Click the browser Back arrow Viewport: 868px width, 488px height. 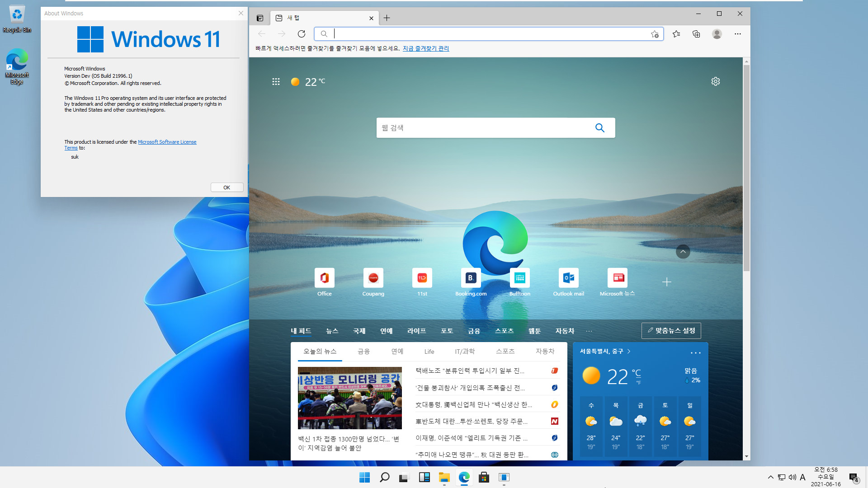261,34
